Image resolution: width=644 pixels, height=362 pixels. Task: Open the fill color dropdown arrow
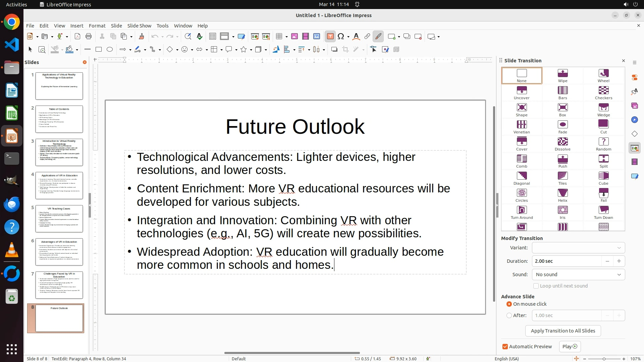click(x=77, y=50)
